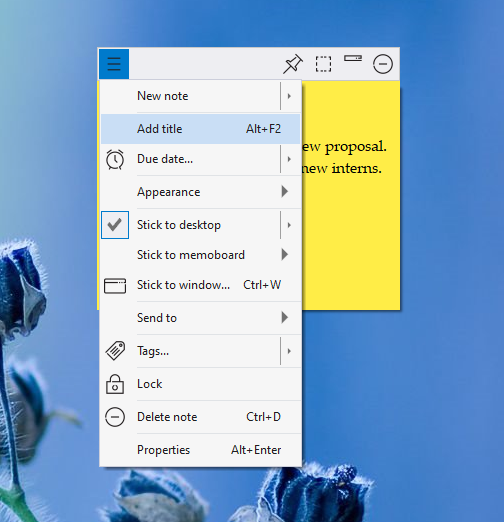
Task: Open the Tags submenu arrow
Action: (x=289, y=351)
